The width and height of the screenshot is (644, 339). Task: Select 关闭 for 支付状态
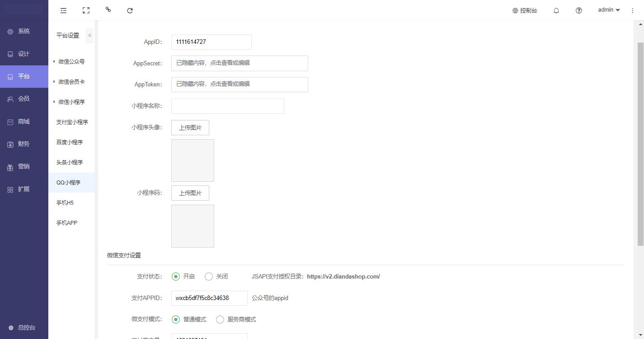[x=208, y=276]
